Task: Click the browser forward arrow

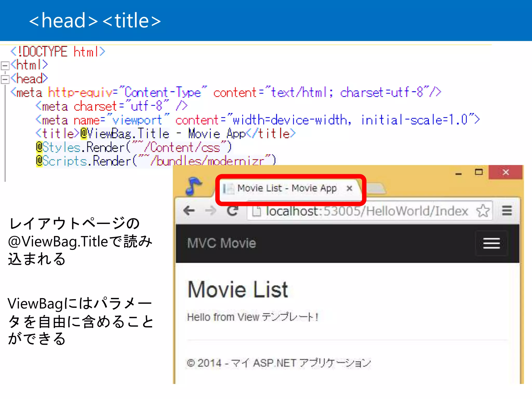Action: (x=211, y=210)
